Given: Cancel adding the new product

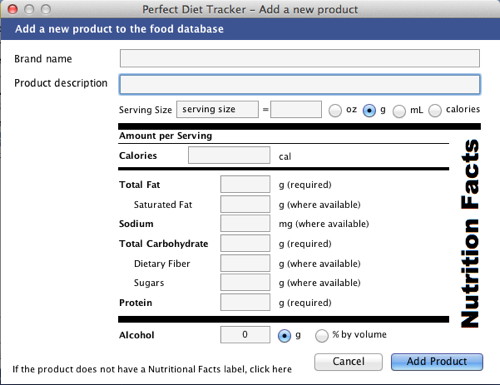Looking at the screenshot, I should pos(348,362).
